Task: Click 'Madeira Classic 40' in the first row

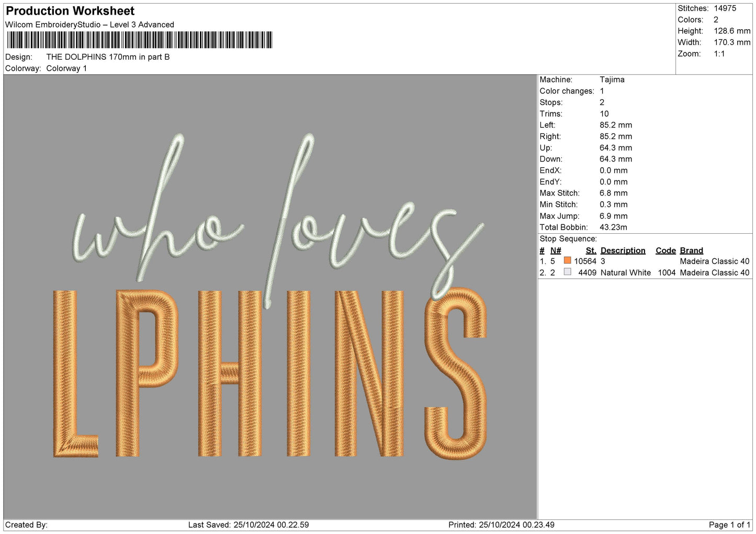Action: (715, 262)
